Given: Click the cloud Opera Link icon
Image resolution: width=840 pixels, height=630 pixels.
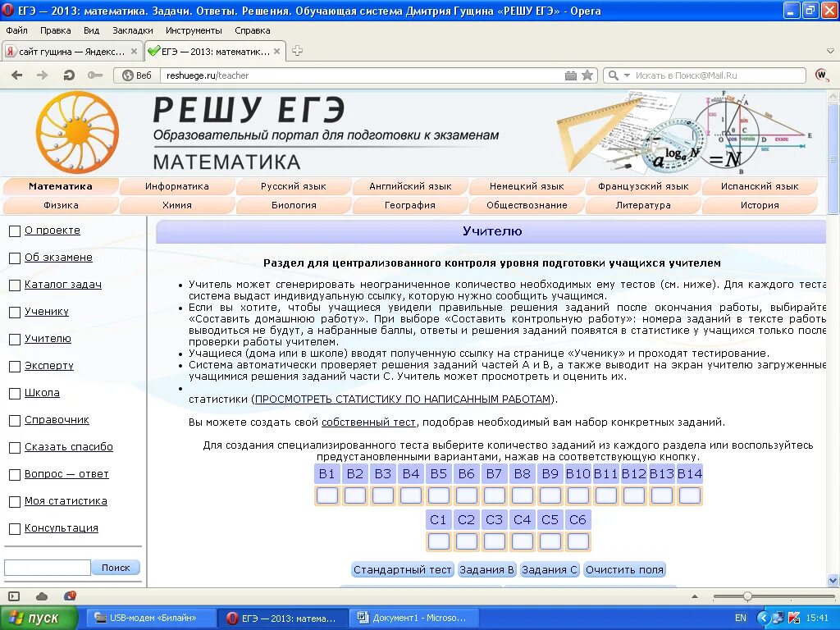Looking at the screenshot, I should tap(42, 596).
